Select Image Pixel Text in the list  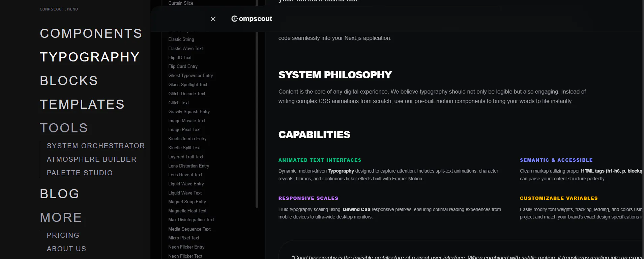pos(184,130)
